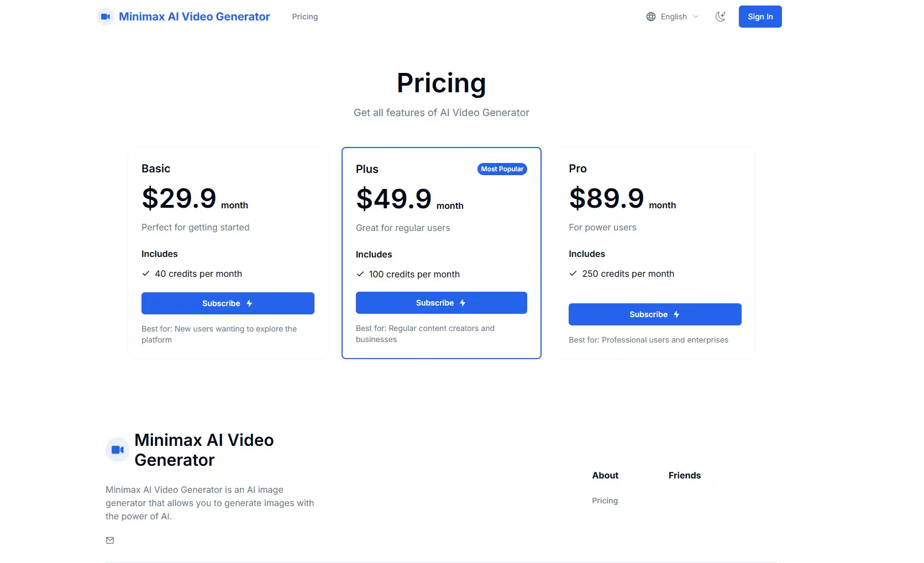Click 'Perfect for getting started' text
Image resolution: width=924 pixels, height=563 pixels.
pos(196,227)
